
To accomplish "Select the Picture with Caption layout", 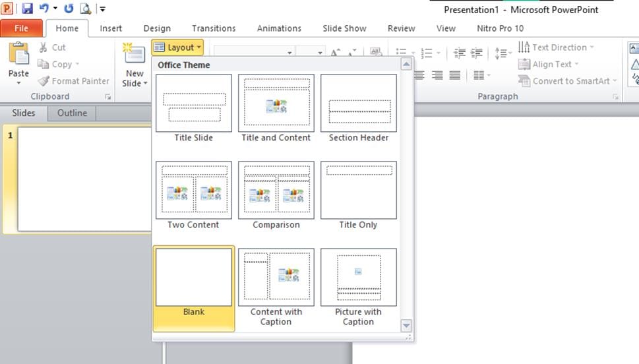I will tap(358, 278).
